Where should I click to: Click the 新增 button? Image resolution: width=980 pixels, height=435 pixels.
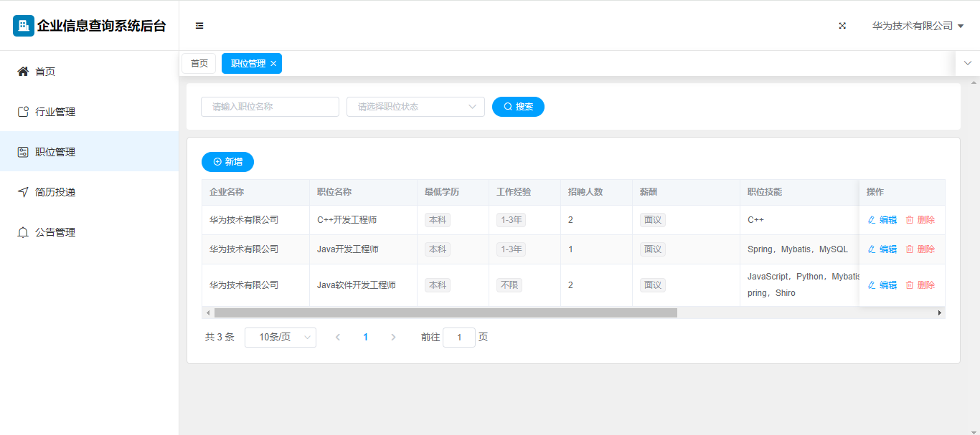(227, 162)
